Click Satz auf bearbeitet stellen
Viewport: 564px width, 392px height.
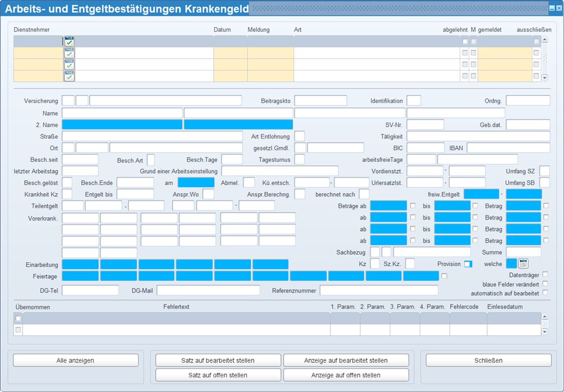pyautogui.click(x=218, y=360)
